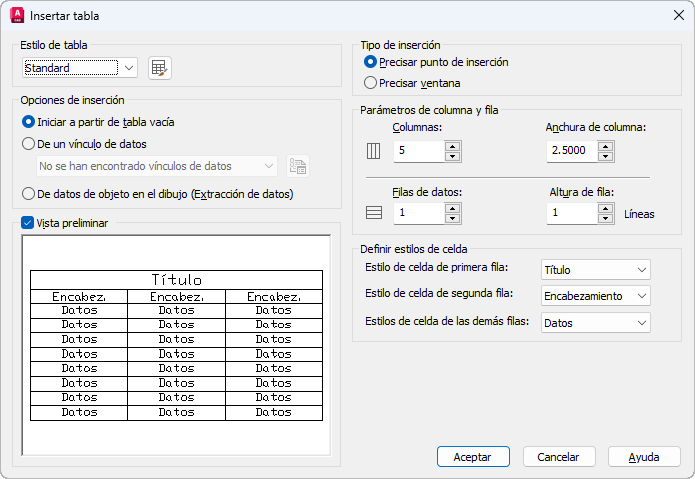This screenshot has height=479, width=695.
Task: Open the table style dialog launcher icon
Action: (159, 68)
